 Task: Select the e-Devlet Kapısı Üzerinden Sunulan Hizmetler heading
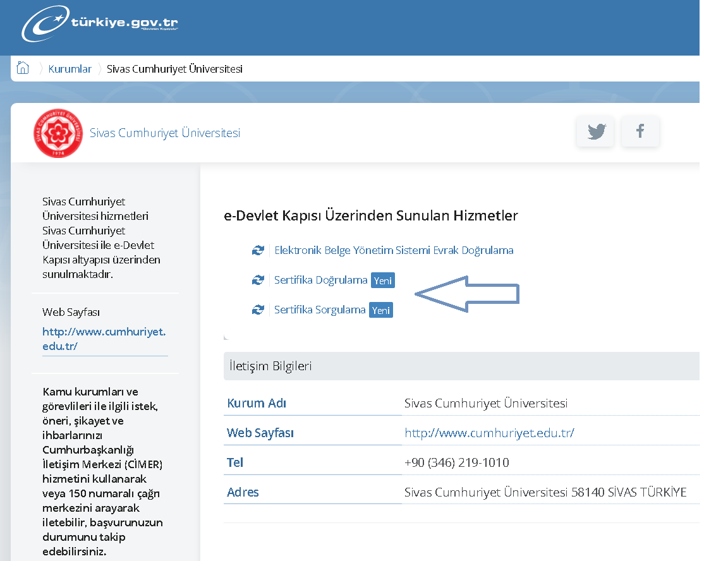(x=371, y=216)
